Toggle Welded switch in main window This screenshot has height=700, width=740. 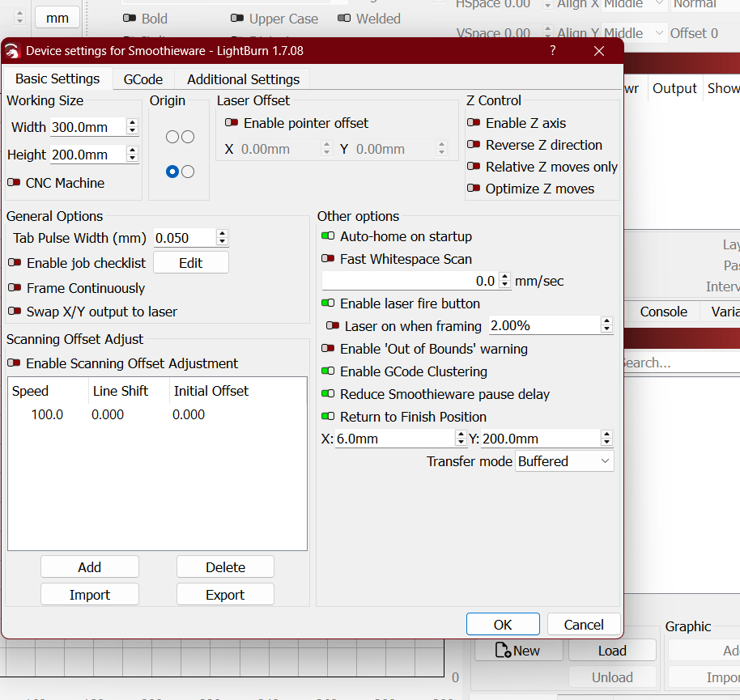pos(344,19)
